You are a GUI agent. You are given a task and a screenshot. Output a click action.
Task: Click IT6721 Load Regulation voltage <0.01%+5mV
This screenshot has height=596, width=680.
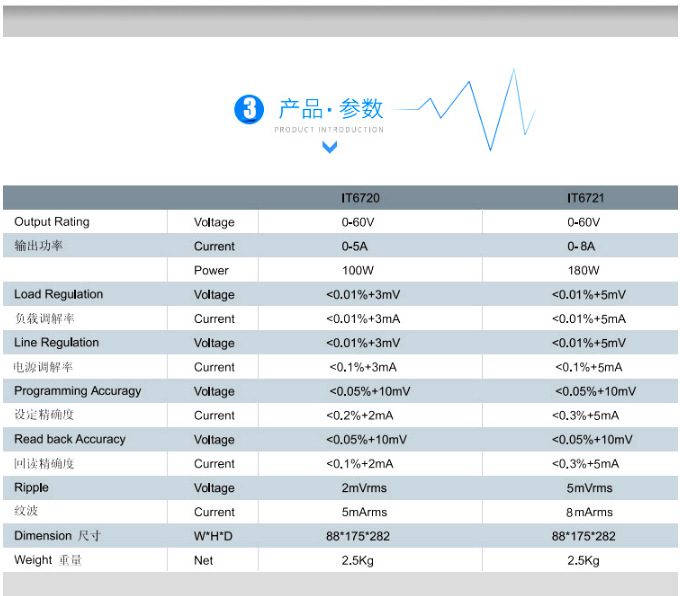click(x=589, y=295)
